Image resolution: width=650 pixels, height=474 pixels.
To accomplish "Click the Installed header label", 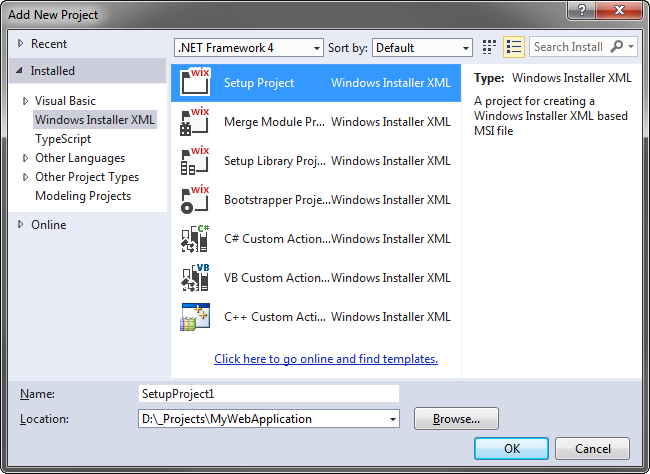I will pyautogui.click(x=52, y=71).
